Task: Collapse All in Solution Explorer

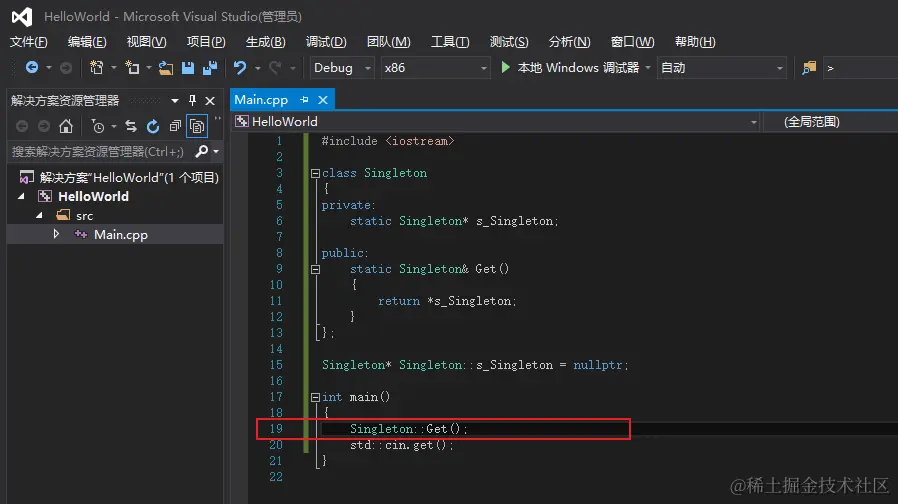Action: (x=175, y=126)
